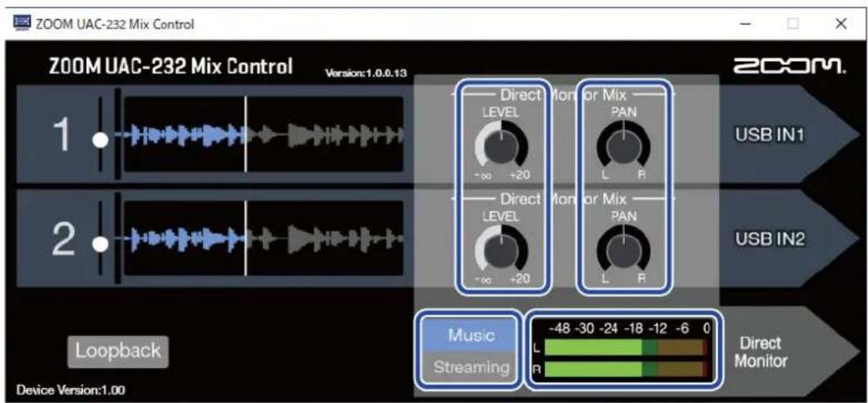Click the ZOOM logo
The height and width of the screenshot is (403, 868).
click(790, 67)
